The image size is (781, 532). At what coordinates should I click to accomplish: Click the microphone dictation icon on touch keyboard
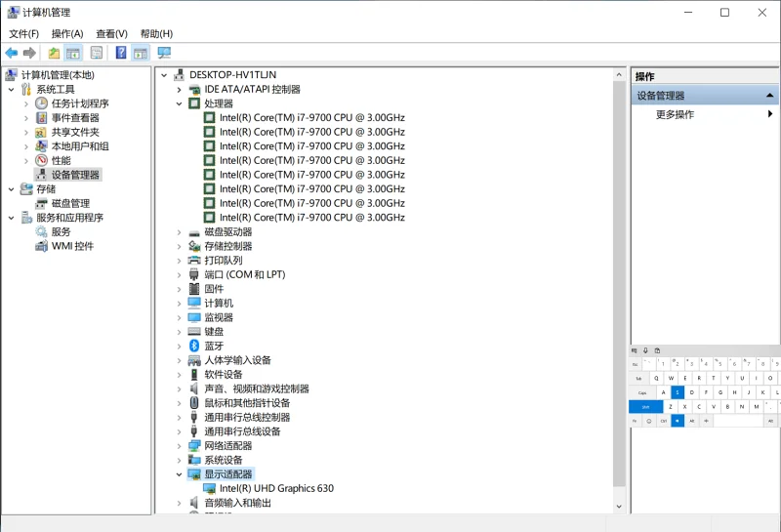coord(646,350)
